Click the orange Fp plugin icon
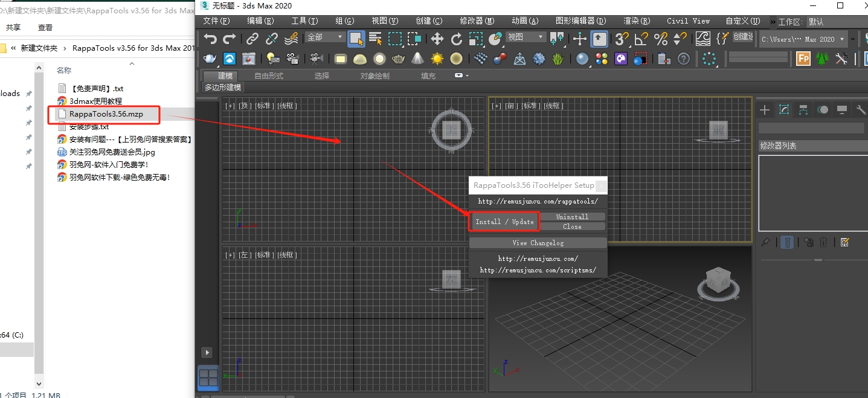Image resolution: width=868 pixels, height=398 pixels. click(803, 59)
